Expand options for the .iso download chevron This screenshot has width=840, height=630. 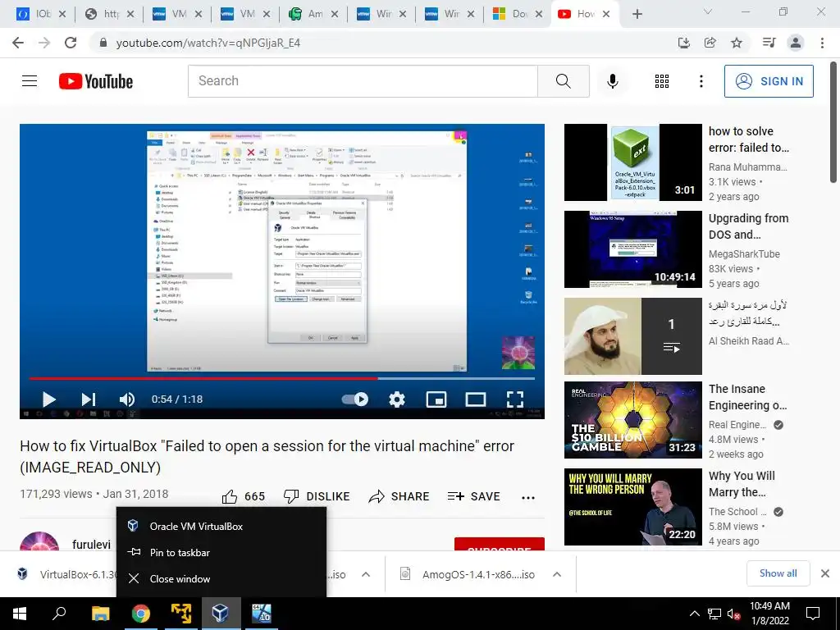(x=366, y=574)
